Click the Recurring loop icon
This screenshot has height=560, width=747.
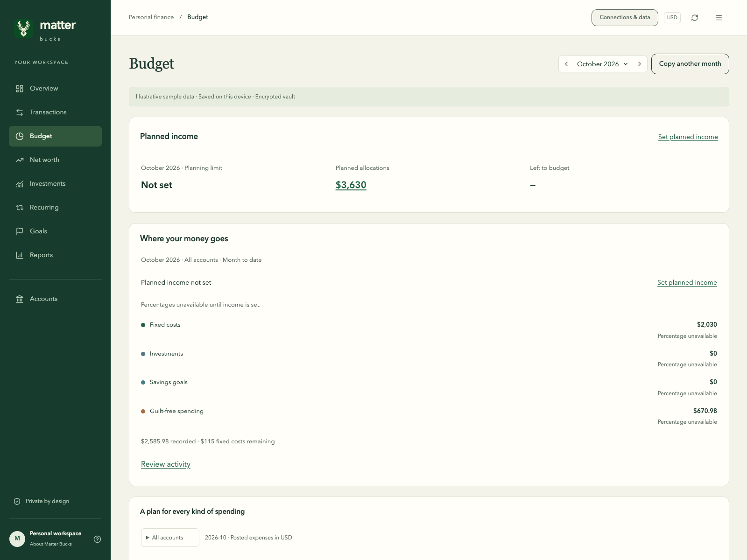(20, 208)
